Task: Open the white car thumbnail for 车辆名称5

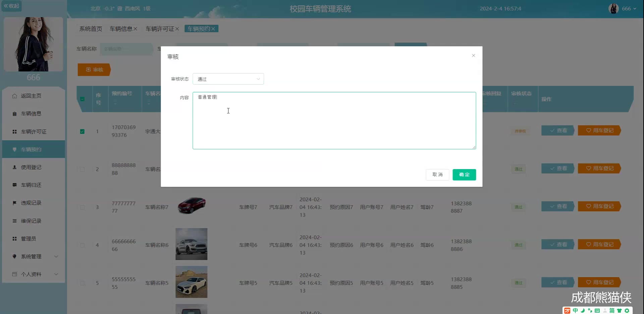Action: pyautogui.click(x=192, y=282)
